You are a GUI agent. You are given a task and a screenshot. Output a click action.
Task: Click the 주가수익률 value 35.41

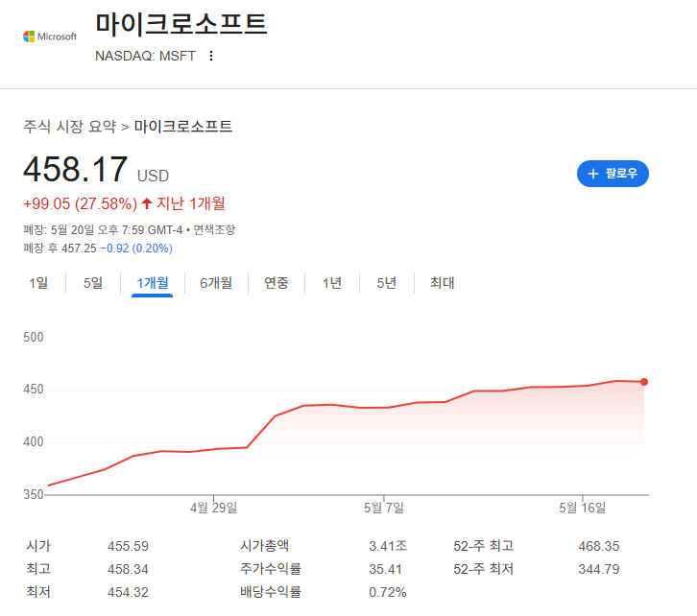[385, 569]
